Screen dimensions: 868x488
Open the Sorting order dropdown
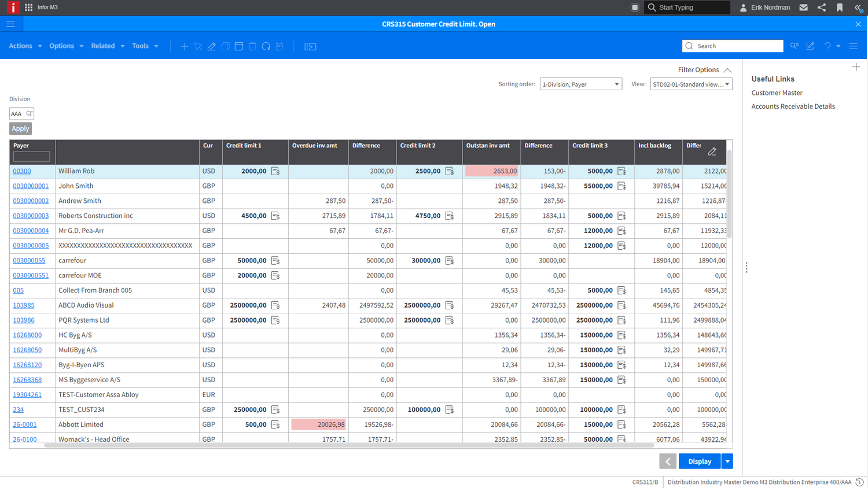[x=580, y=84]
